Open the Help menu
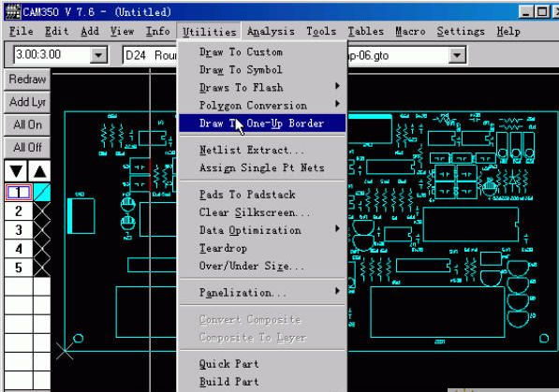 tap(508, 32)
